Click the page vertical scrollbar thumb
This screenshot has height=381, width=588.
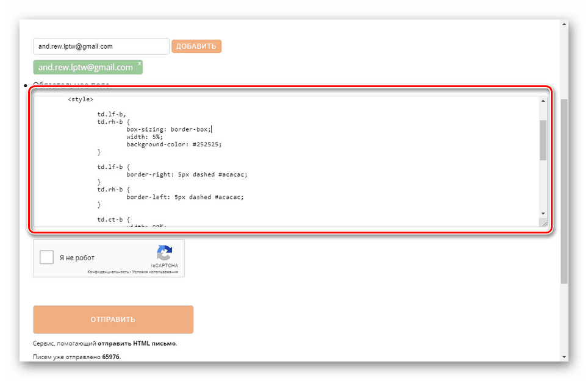pyautogui.click(x=564, y=191)
